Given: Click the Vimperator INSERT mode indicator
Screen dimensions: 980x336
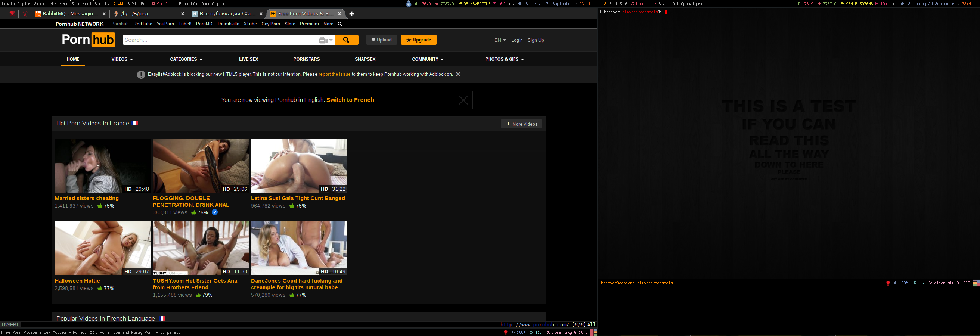Looking at the screenshot, I should [10, 324].
